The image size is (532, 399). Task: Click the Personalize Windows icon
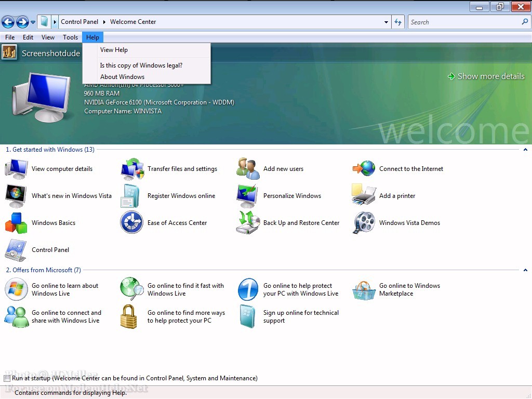pos(247,196)
